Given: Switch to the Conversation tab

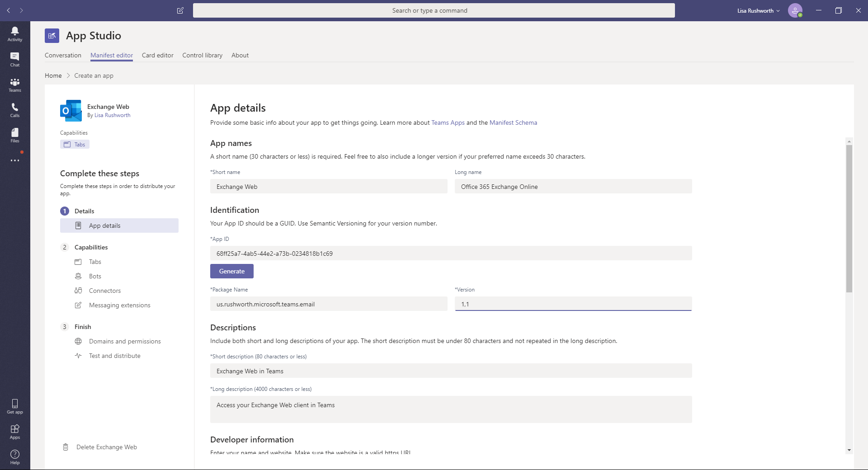Looking at the screenshot, I should [63, 55].
